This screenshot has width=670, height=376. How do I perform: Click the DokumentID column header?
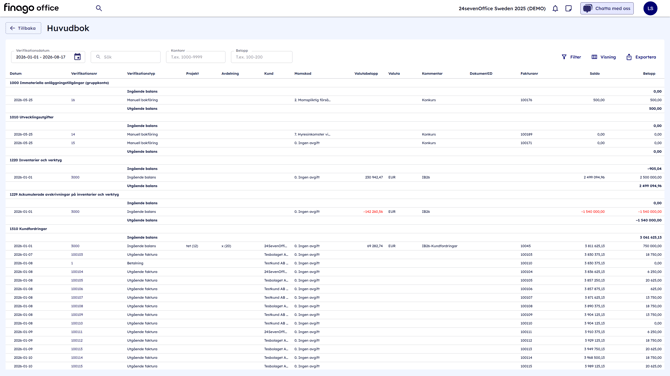[x=481, y=73]
